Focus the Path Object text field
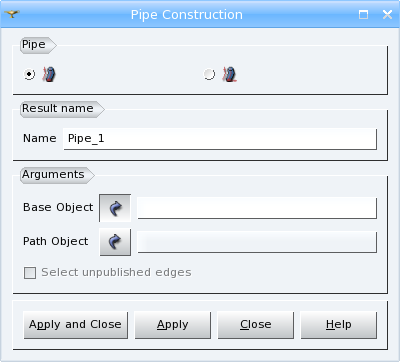This screenshot has width=400, height=362. 257,242
